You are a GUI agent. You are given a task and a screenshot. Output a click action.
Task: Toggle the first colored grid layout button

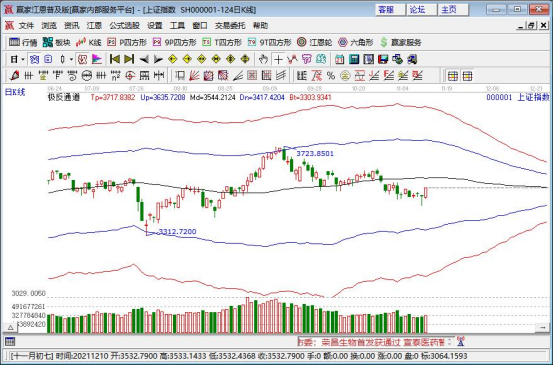point(452,75)
